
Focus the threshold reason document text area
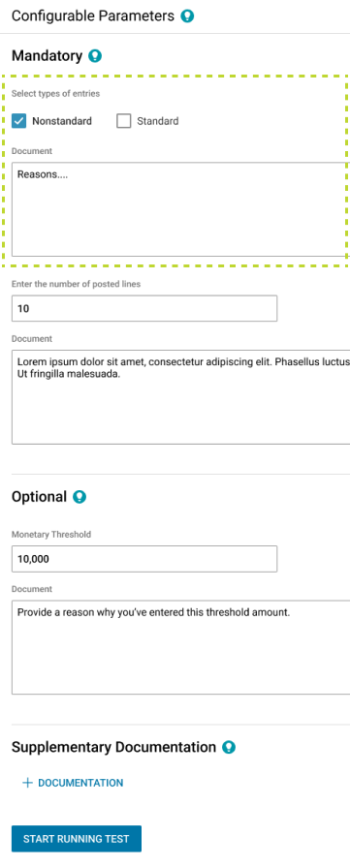coord(180,647)
